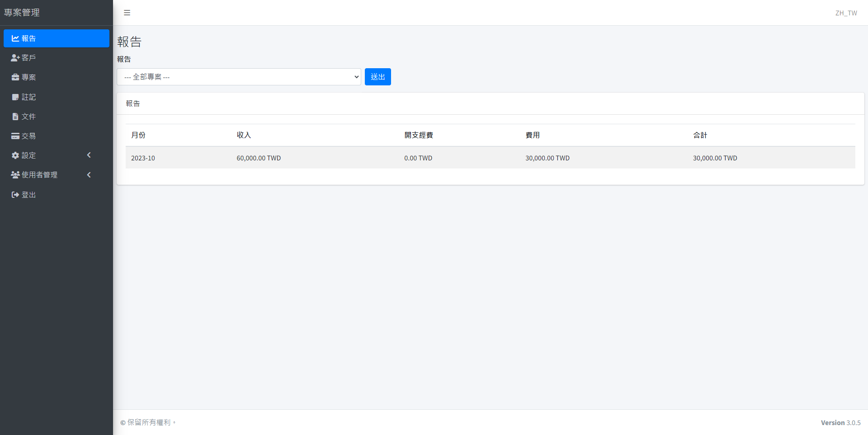The width and height of the screenshot is (868, 435).
Task: Click the 登出 sign-out icon
Action: pyautogui.click(x=15, y=194)
